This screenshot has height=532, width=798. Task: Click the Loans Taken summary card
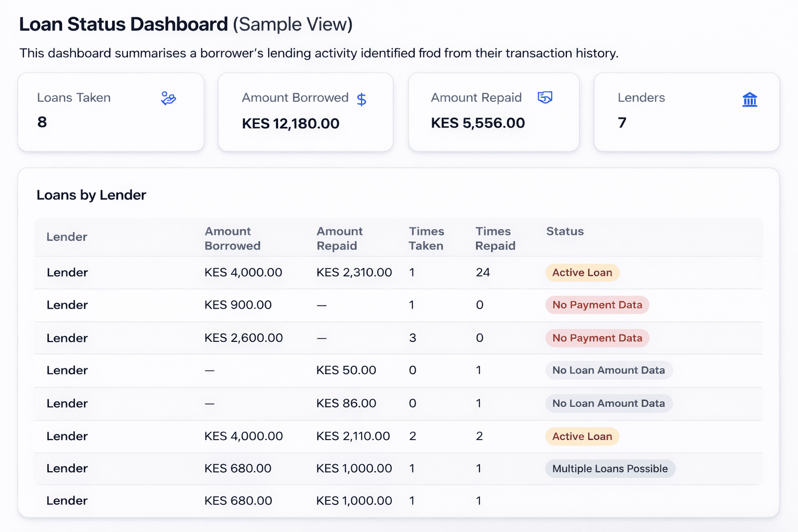pos(111,112)
